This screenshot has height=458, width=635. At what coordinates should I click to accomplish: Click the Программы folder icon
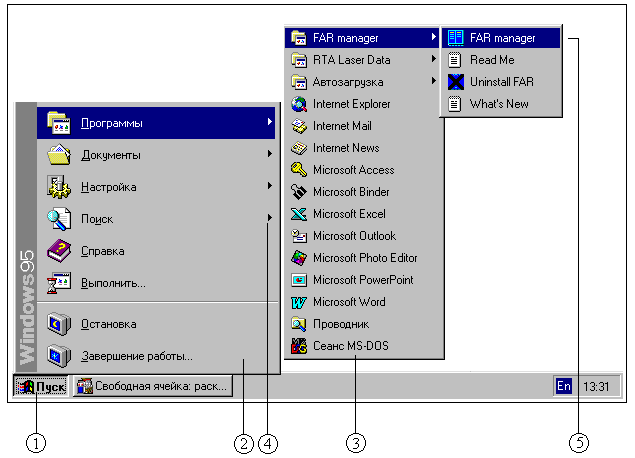click(59, 123)
